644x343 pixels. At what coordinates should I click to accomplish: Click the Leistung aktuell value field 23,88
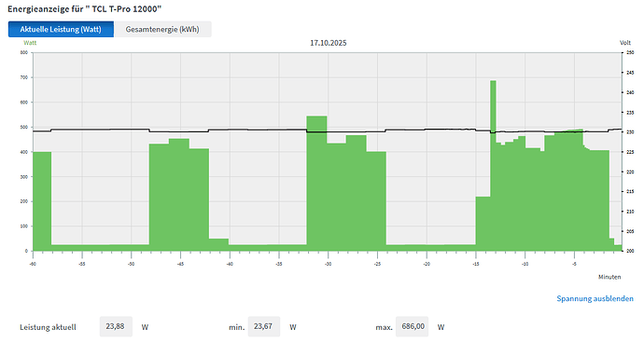(x=116, y=326)
